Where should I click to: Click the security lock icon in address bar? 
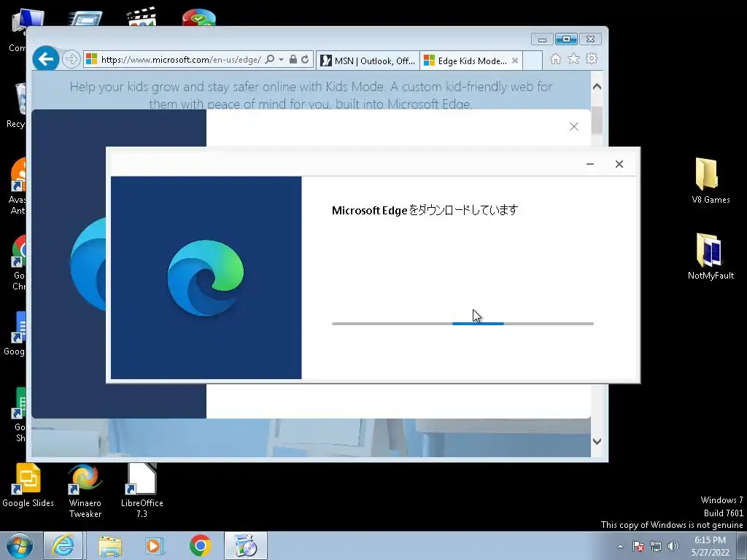click(293, 60)
